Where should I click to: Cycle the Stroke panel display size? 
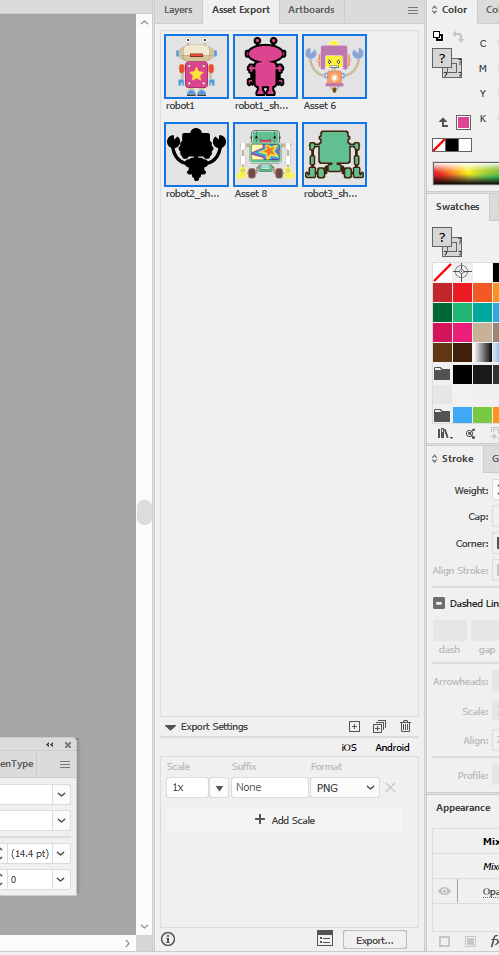coord(434,459)
